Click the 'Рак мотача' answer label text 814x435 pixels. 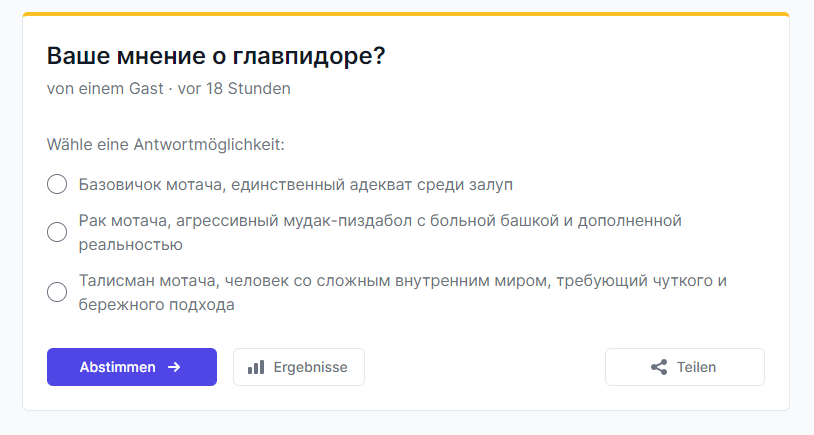[x=380, y=233]
